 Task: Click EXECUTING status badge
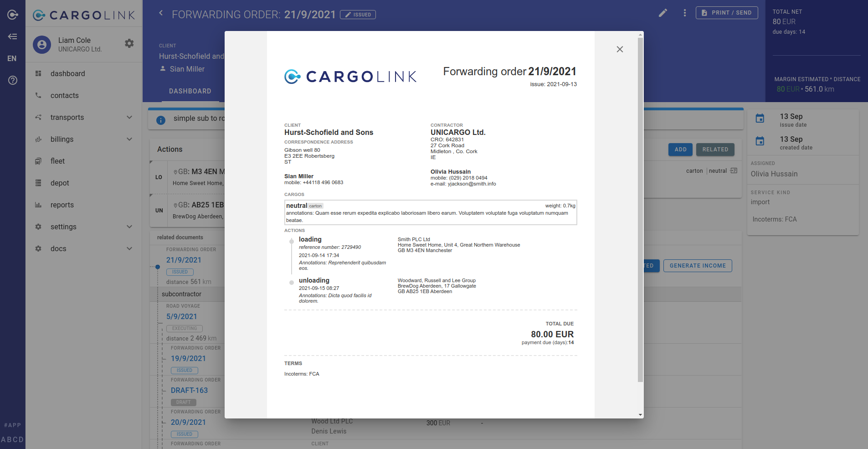pos(185,328)
